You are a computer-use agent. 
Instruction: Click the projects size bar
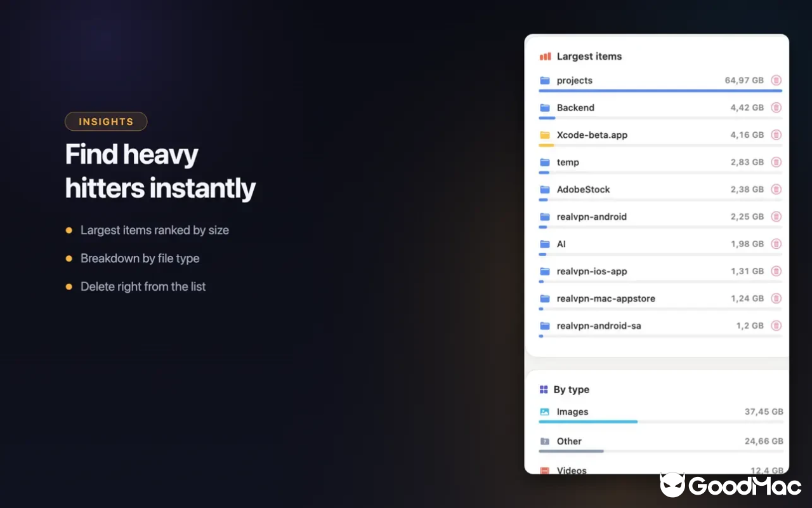coord(660,91)
